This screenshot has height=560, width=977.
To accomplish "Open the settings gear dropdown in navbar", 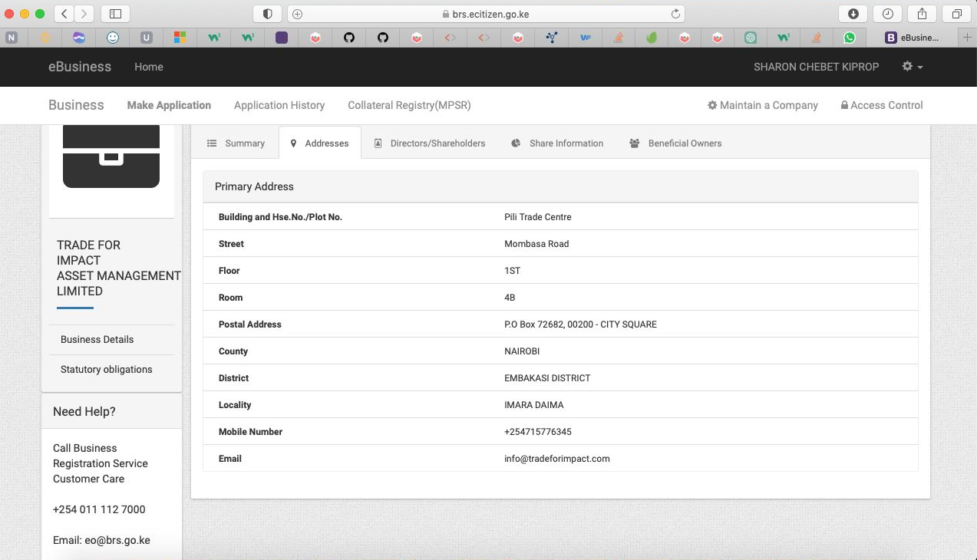I will (912, 67).
